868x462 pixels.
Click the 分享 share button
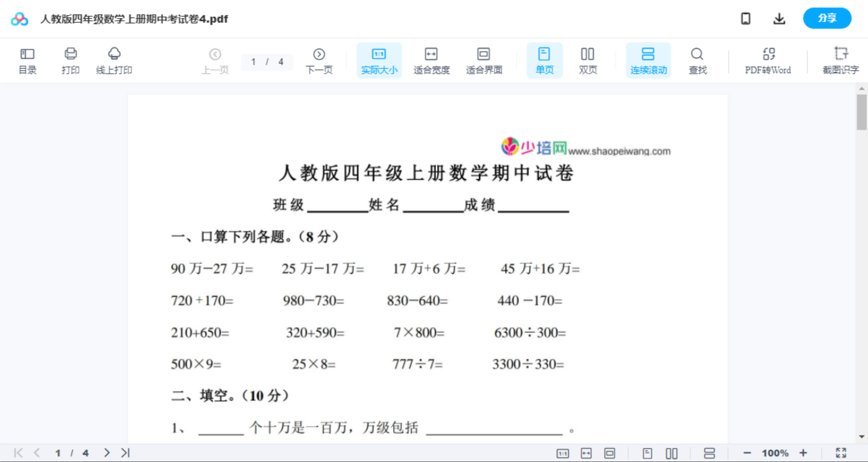(x=827, y=18)
